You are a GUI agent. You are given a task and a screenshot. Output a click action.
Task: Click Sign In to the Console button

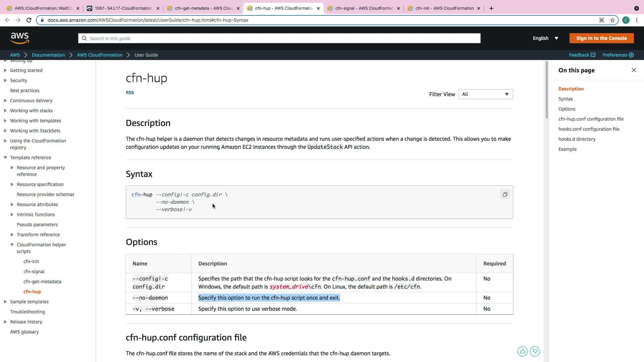tap(601, 38)
